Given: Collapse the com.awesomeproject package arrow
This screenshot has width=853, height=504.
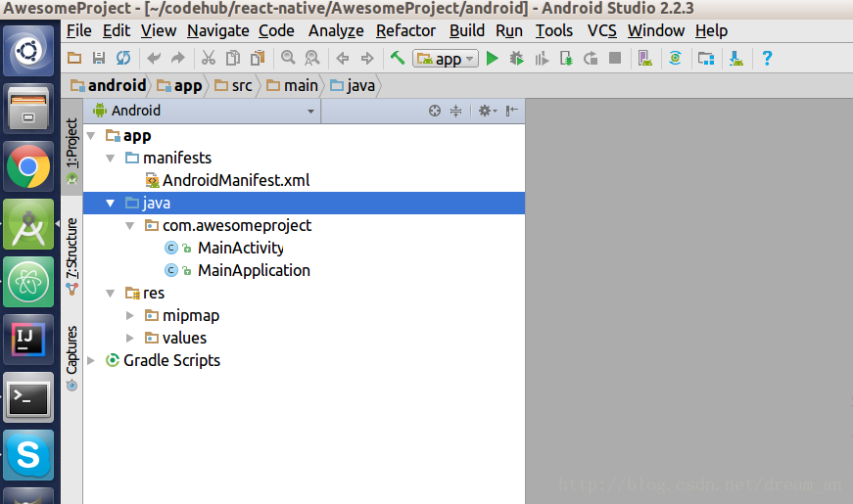Looking at the screenshot, I should 130,226.
